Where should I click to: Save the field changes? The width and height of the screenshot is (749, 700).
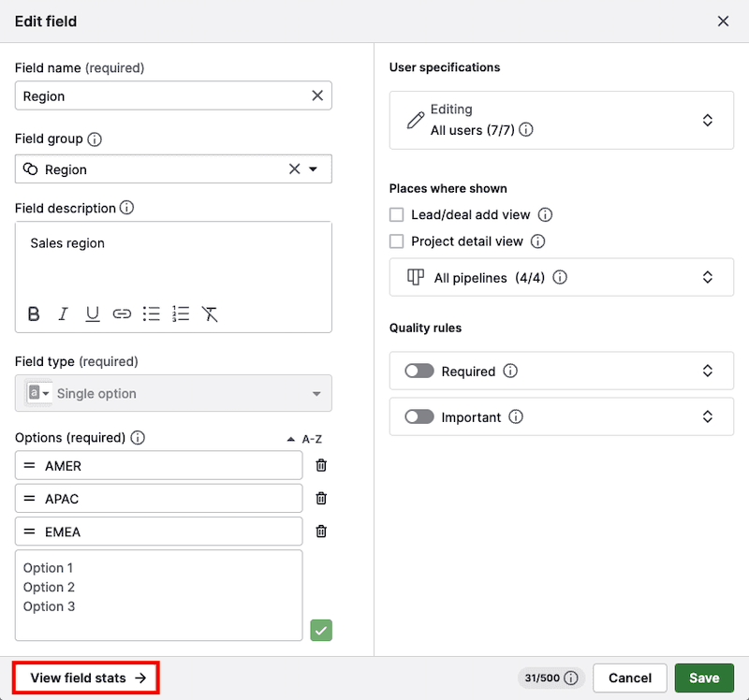(x=704, y=678)
